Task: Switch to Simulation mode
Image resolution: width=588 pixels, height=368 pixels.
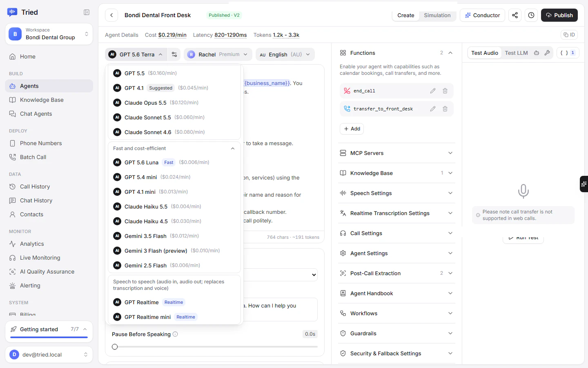Action: (437, 15)
